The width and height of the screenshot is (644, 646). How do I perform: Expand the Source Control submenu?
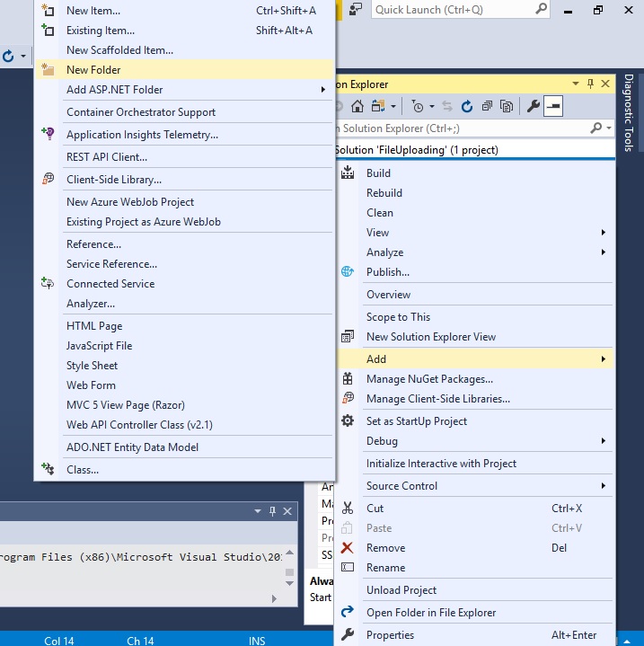coord(475,486)
